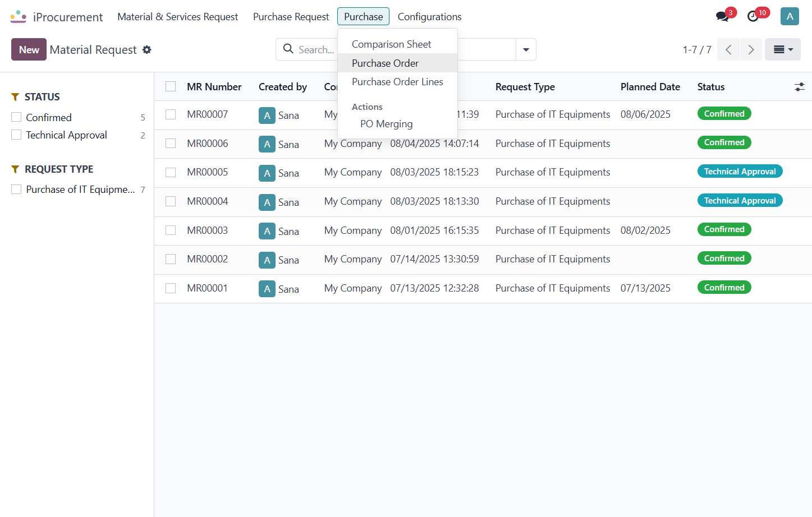This screenshot has height=517, width=812.
Task: Click the STATUS filter funnel icon
Action: coord(15,97)
